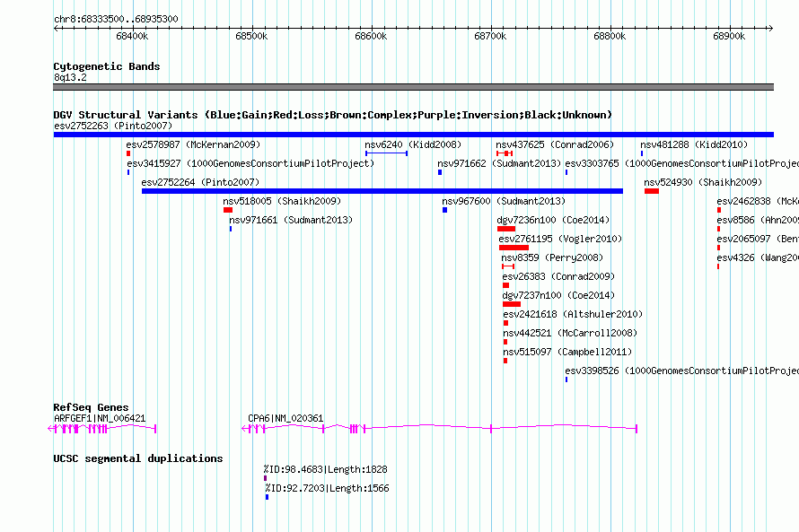Click the long blue esv2752263 gain bar

(414, 135)
